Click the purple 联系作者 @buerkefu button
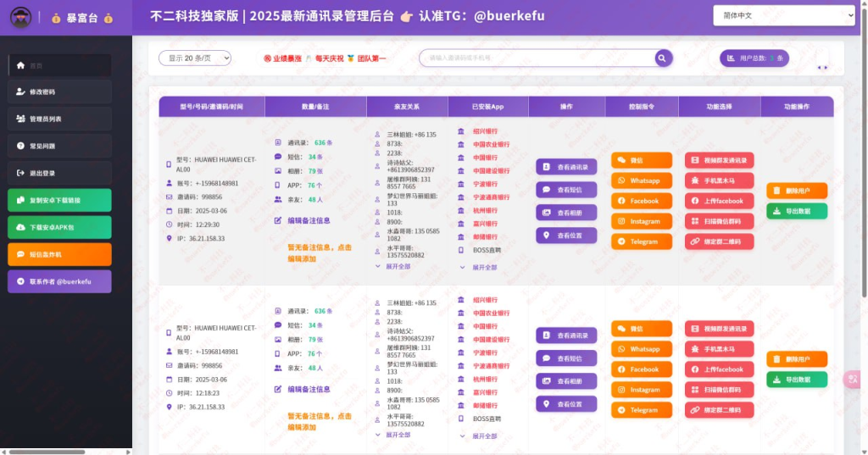Image resolution: width=868 pixels, height=455 pixels. pyautogui.click(x=60, y=282)
